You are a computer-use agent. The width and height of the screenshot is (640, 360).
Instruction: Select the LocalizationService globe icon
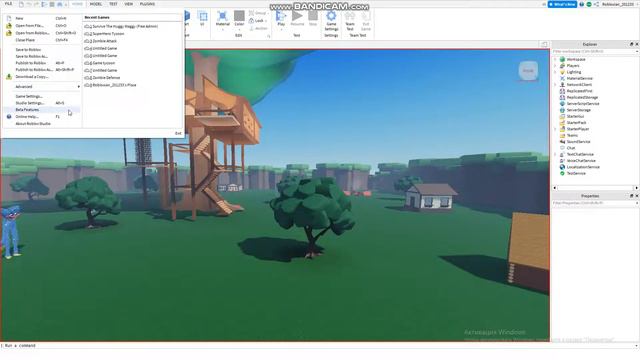562,167
